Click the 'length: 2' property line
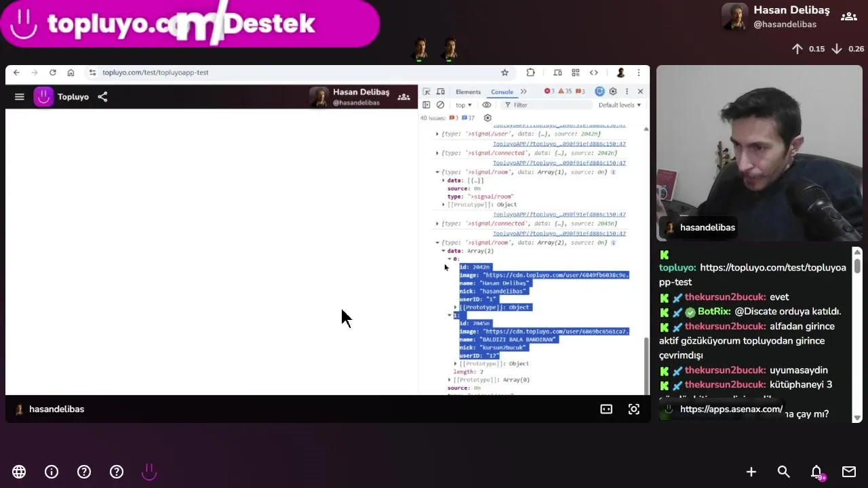This screenshot has height=488, width=868. click(x=468, y=372)
